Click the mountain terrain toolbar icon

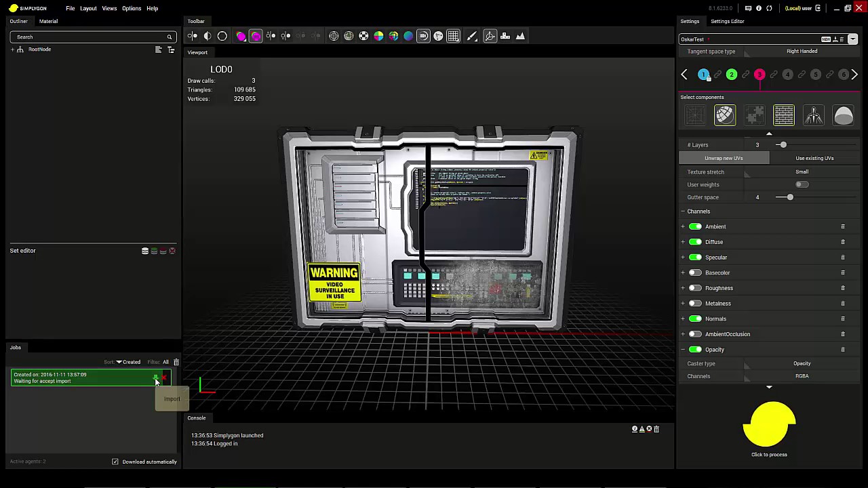520,36
